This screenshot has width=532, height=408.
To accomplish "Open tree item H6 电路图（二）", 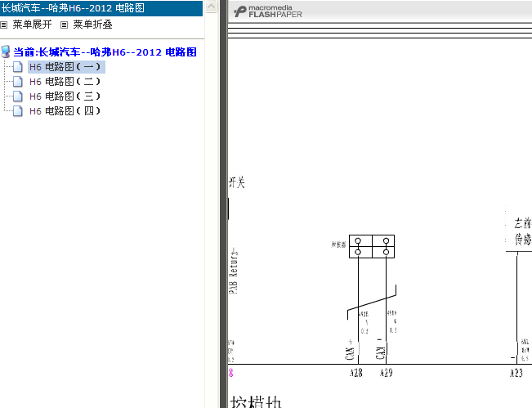I will coord(65,82).
